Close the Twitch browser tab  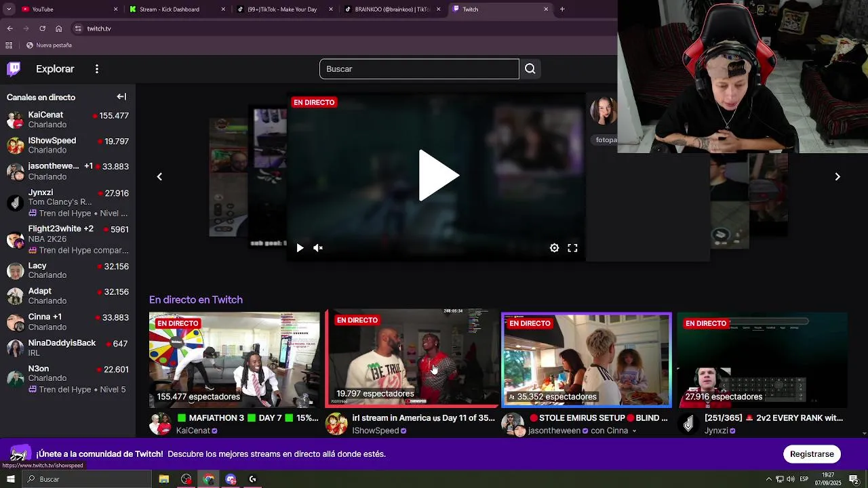pos(546,9)
